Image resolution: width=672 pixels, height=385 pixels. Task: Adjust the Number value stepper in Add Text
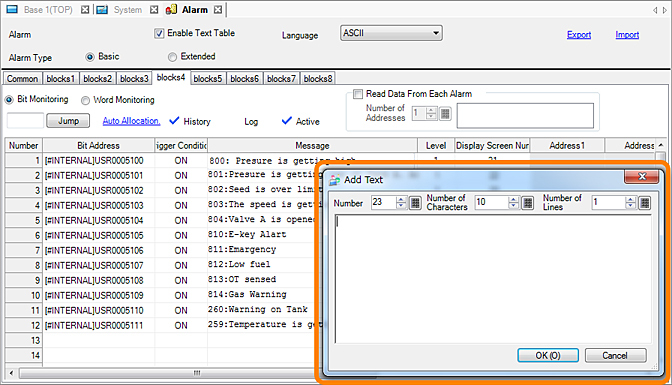401,202
